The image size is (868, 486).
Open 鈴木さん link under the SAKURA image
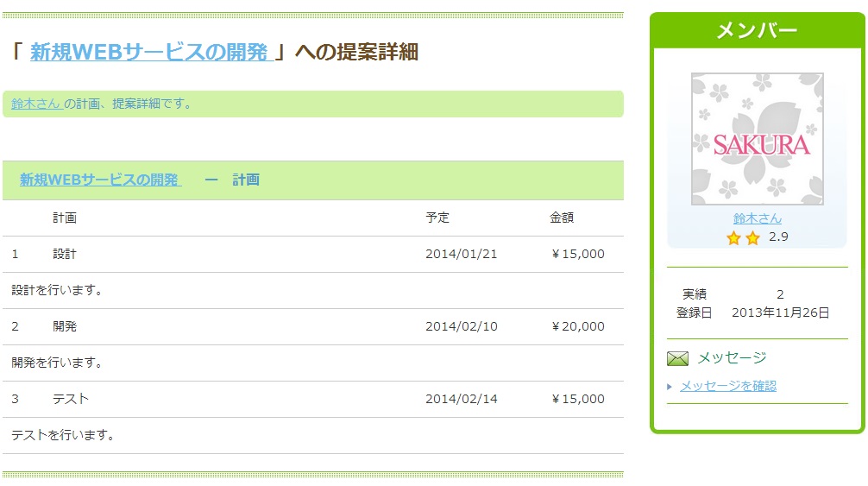757,218
